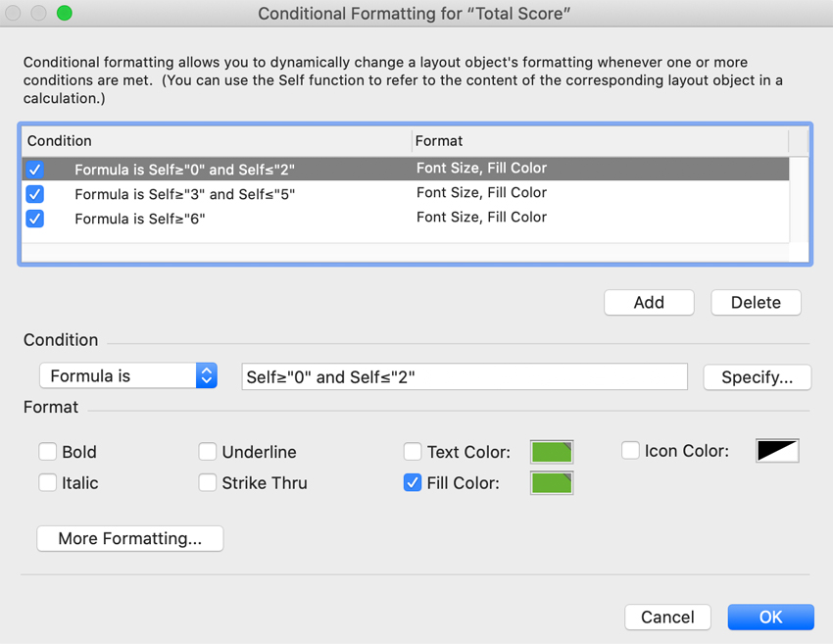Image resolution: width=833 pixels, height=644 pixels.
Task: Turn on Strike Thru formatting
Action: tap(208, 482)
